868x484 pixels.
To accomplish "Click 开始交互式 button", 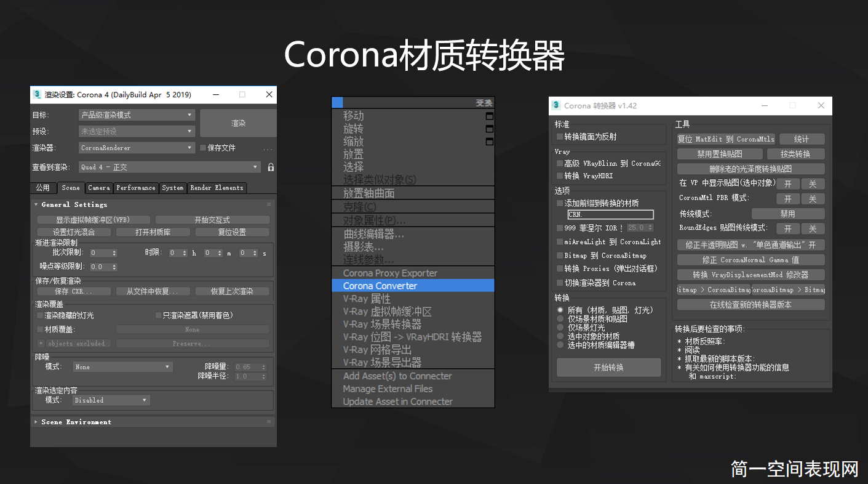I will point(212,220).
